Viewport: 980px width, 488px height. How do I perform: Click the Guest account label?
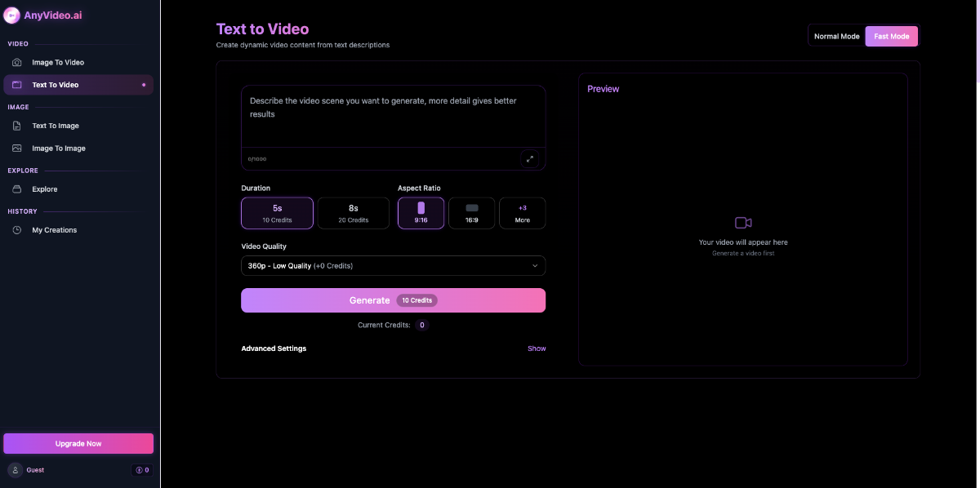tap(35, 470)
